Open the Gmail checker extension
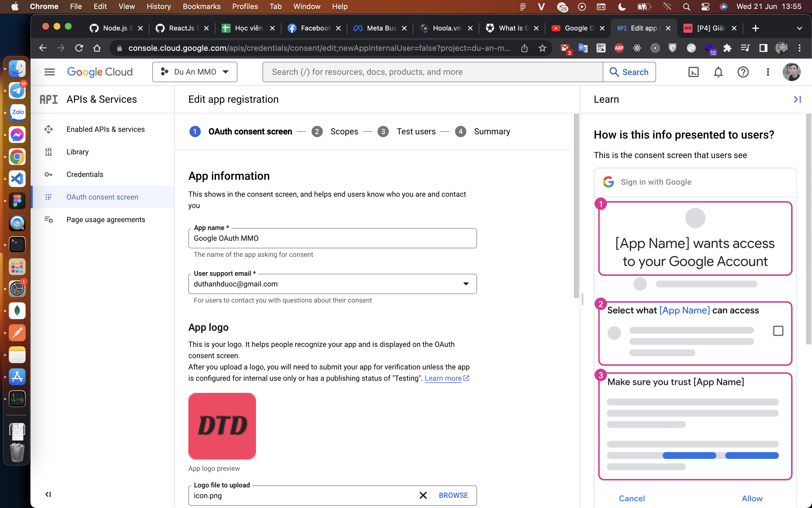 [565, 49]
